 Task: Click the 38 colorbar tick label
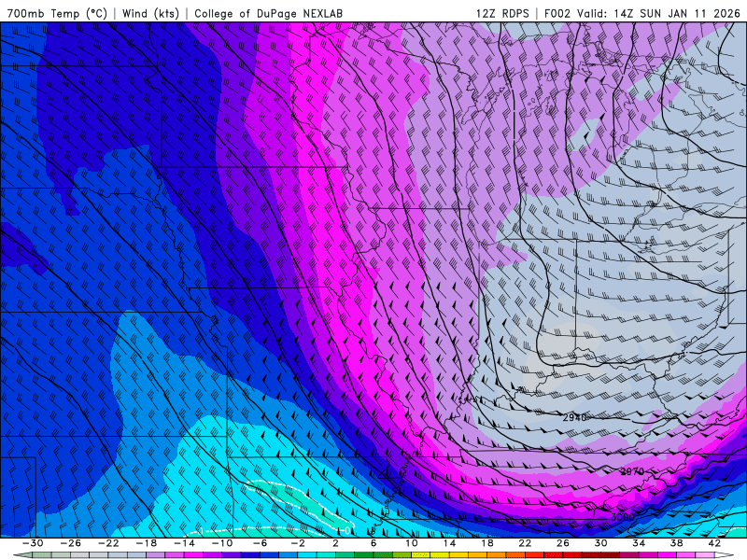click(x=676, y=543)
